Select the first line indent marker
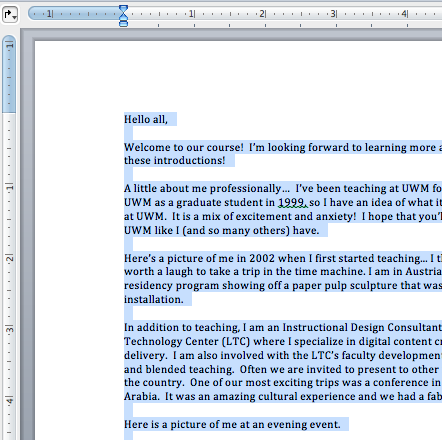This screenshot has height=440, width=442. [123, 9]
